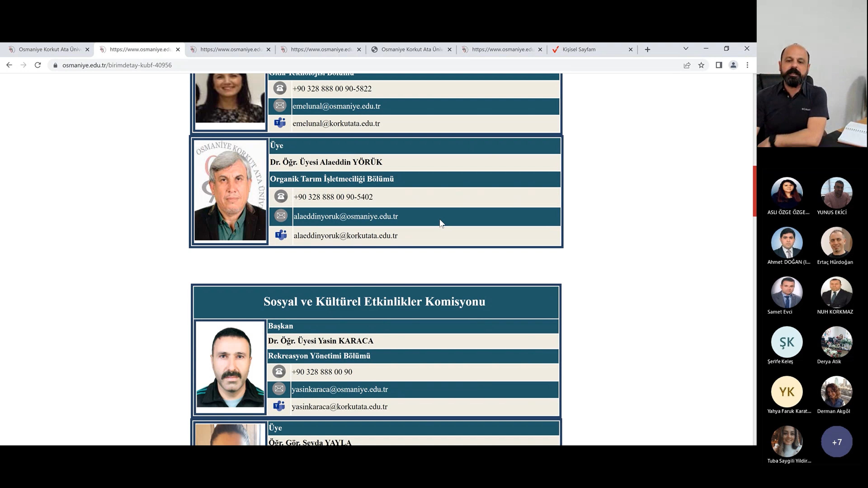Select participant Tuba Saygili avatar
868x488 pixels.
click(x=787, y=441)
